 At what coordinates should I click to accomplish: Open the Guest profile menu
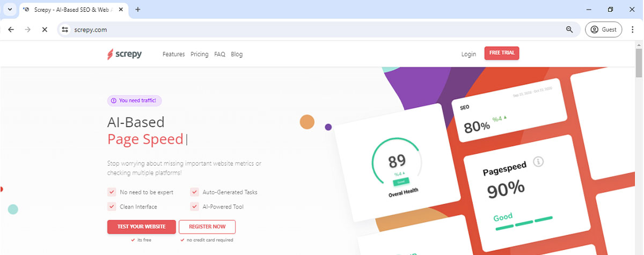click(603, 29)
